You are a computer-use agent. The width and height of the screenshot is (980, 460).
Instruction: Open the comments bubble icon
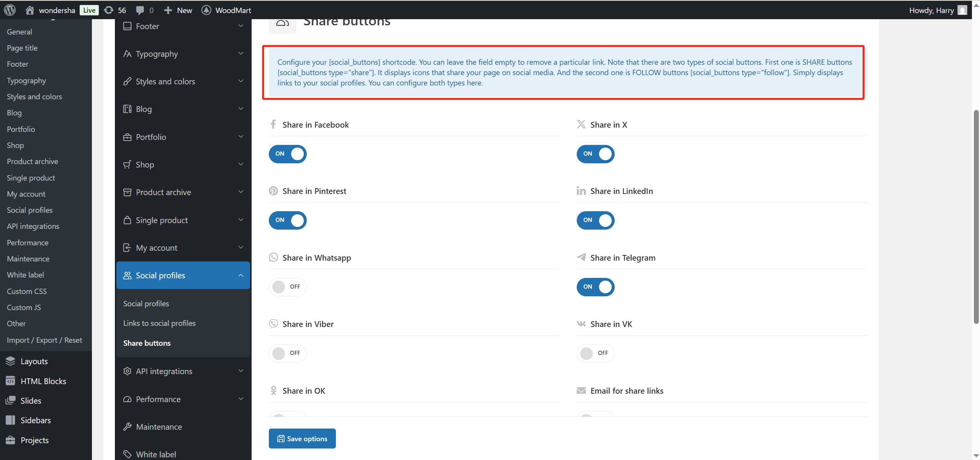coord(140,10)
